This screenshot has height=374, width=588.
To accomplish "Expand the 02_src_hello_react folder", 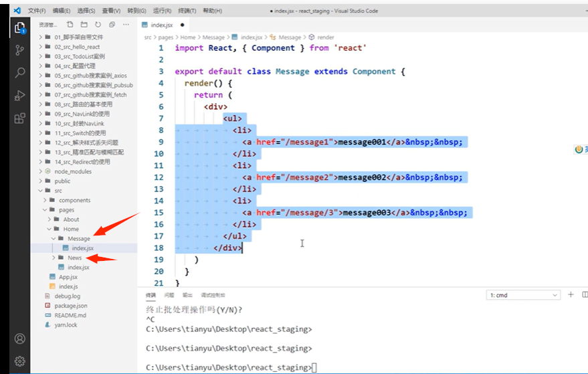I will [x=84, y=47].
